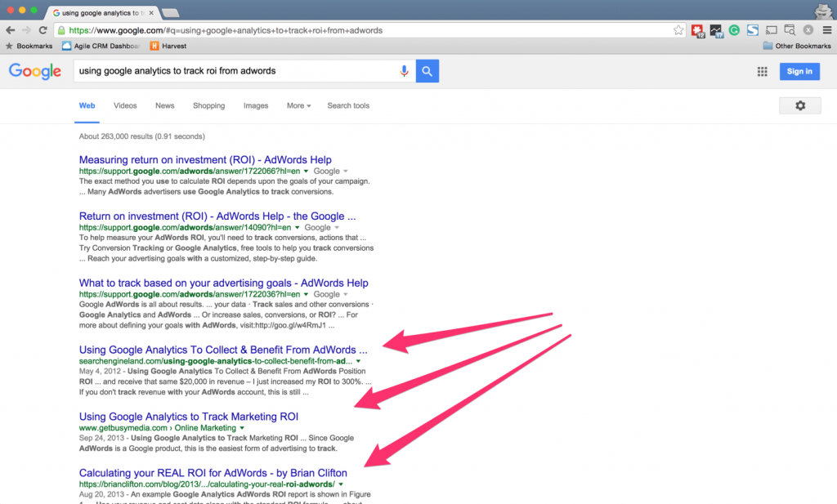Screen dimensions: 837x504
Task: Open the Google apps grid
Action: 763,71
